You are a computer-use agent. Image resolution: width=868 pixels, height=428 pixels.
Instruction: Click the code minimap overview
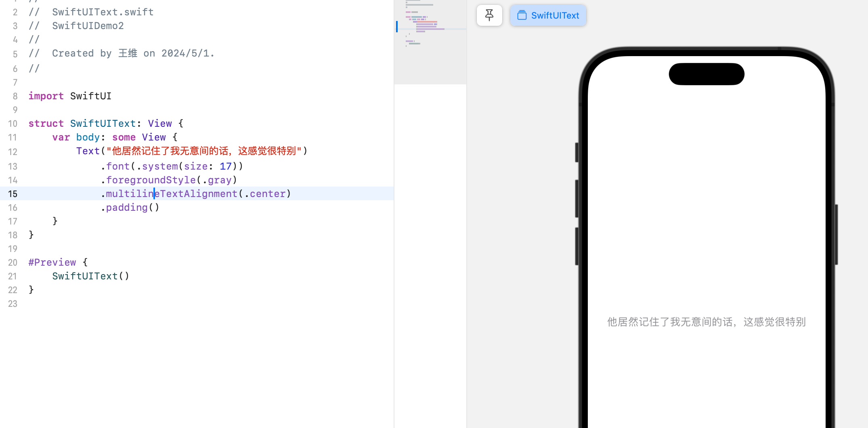[x=430, y=42]
